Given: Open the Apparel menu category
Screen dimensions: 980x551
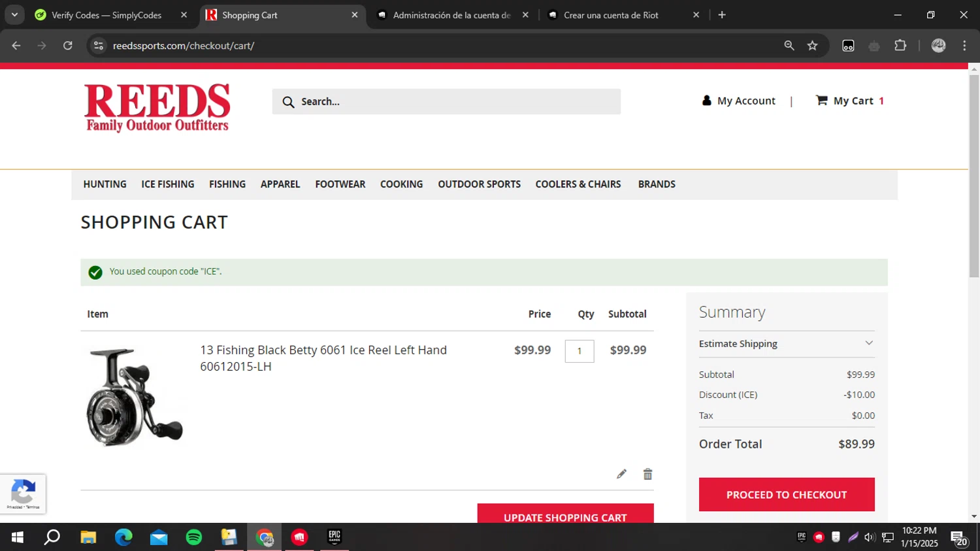Looking at the screenshot, I should pos(280,184).
